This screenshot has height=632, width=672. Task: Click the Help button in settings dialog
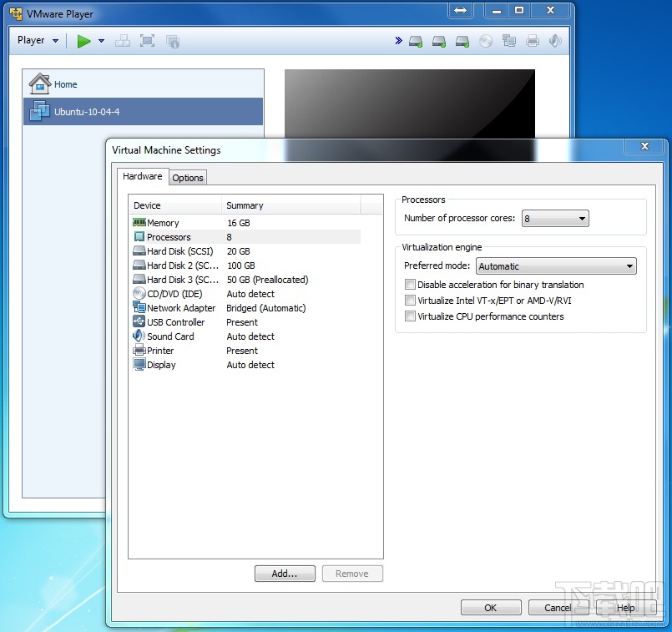point(624,608)
